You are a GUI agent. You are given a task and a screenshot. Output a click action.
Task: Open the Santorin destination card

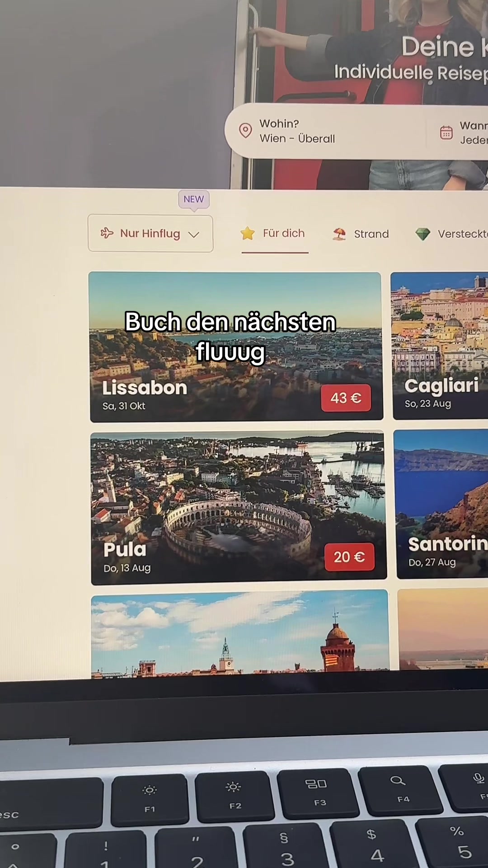[441, 504]
